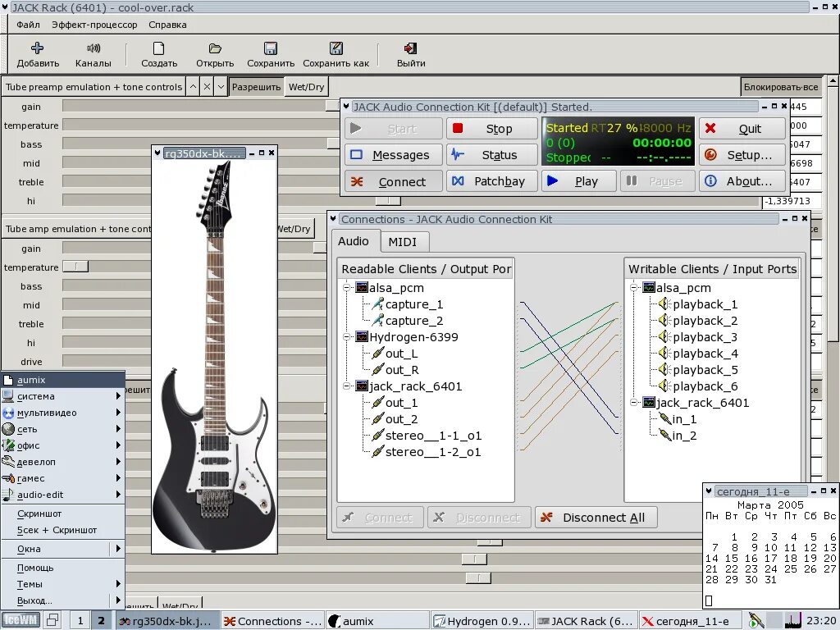Click the guitar image in rg350dx-bk window
Viewport: 840px width, 630px height.
click(x=214, y=356)
